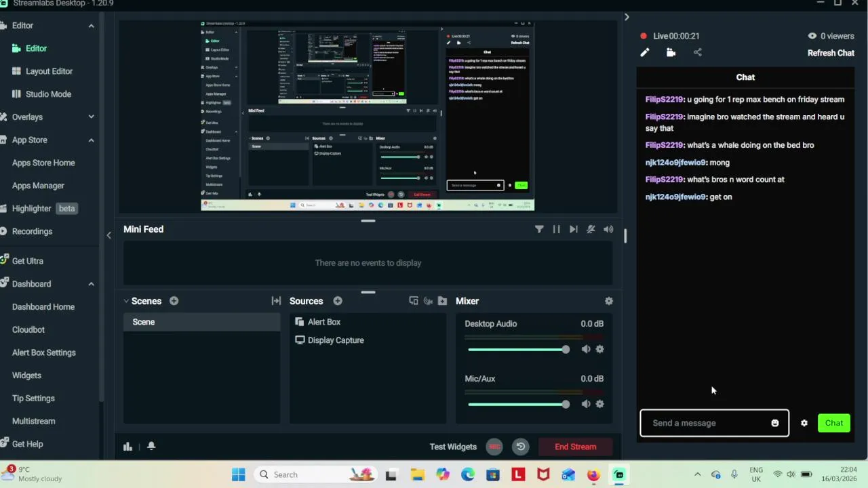Open Apps Manager
The height and width of the screenshot is (488, 868).
[x=38, y=186]
